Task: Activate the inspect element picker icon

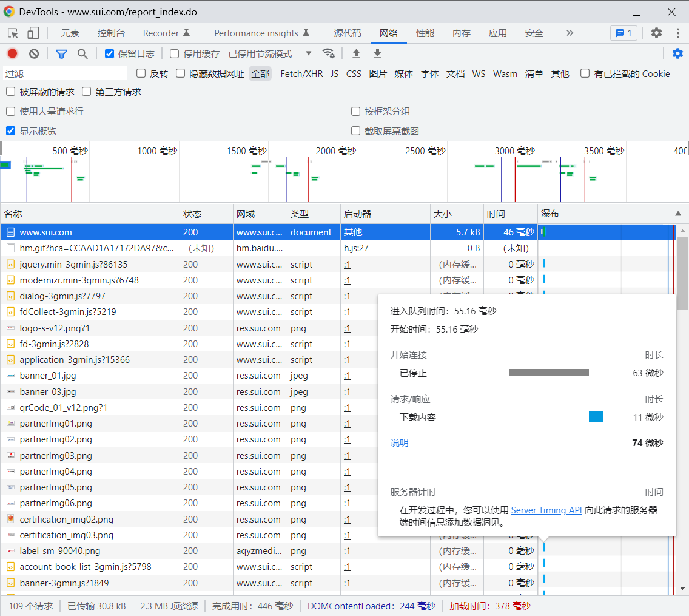Action: tap(13, 33)
